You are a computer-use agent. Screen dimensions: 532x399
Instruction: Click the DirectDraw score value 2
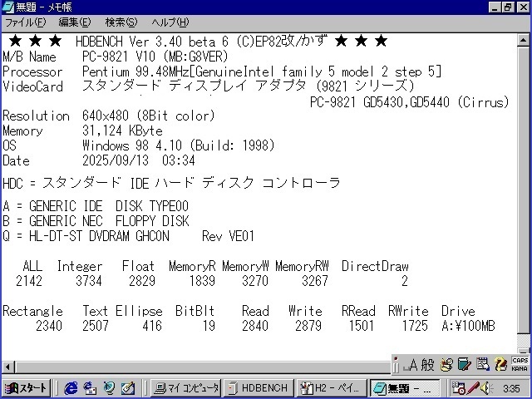405,281
